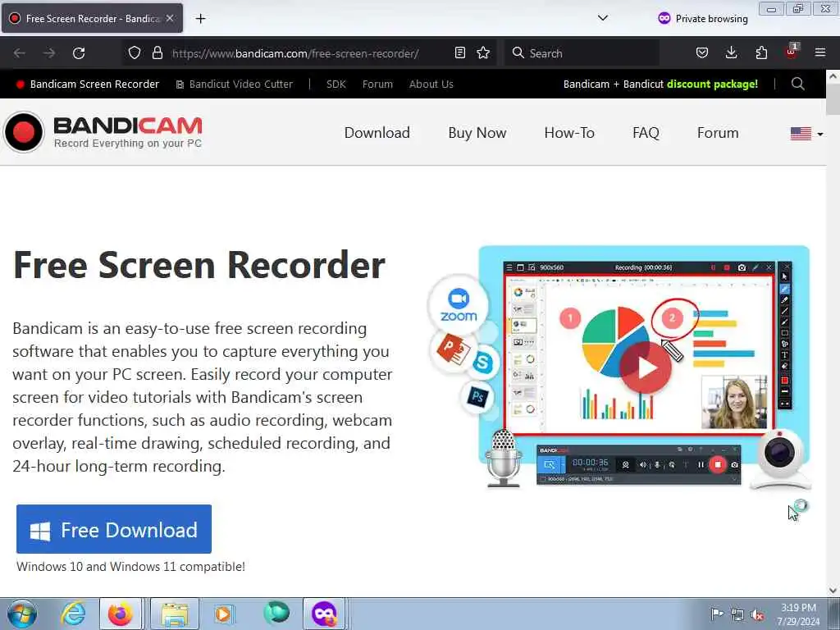Click the forward navigation arrow
Viewport: 840px width, 630px height.
(49, 53)
